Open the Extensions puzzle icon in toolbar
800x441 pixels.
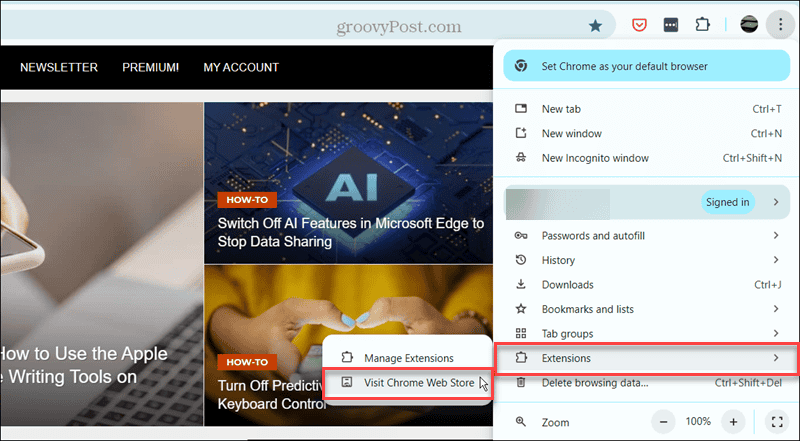(703, 24)
